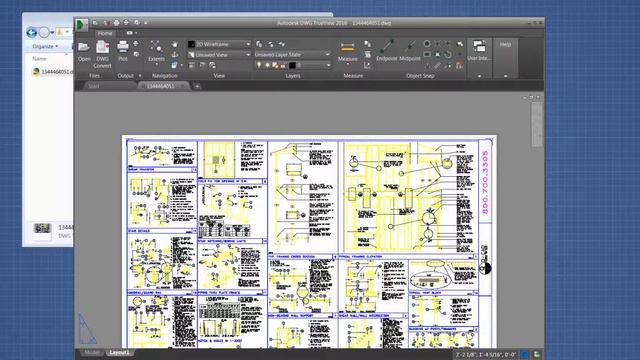Click the large Plot printer icon
The height and width of the screenshot is (360, 640).
[x=123, y=47]
